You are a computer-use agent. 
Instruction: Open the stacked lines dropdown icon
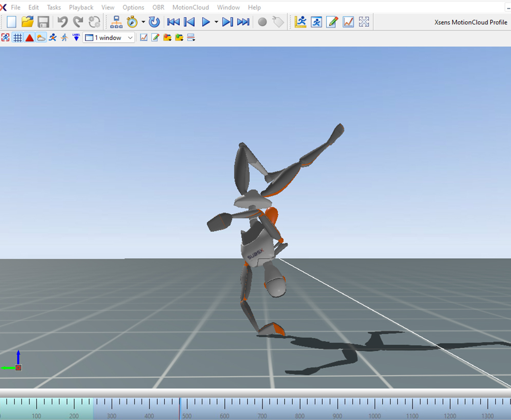click(191, 38)
